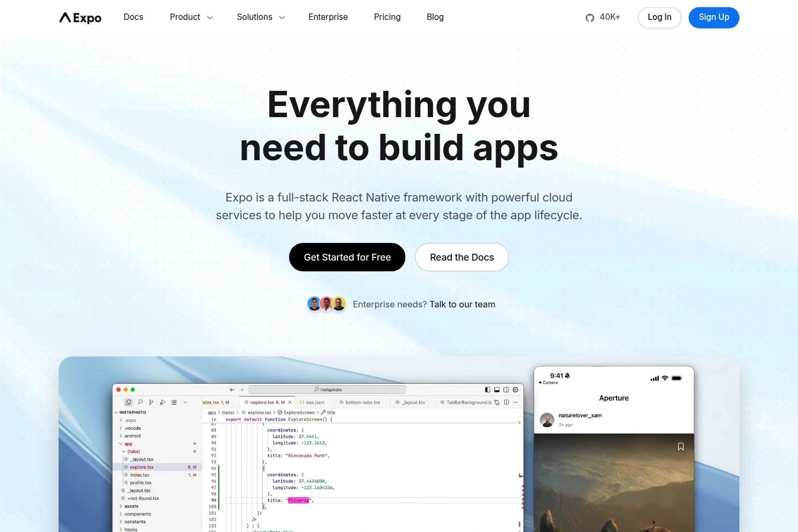Click the highlighted "Pizzeria" string in code
Viewport: 798px width, 532px height.
click(x=298, y=500)
